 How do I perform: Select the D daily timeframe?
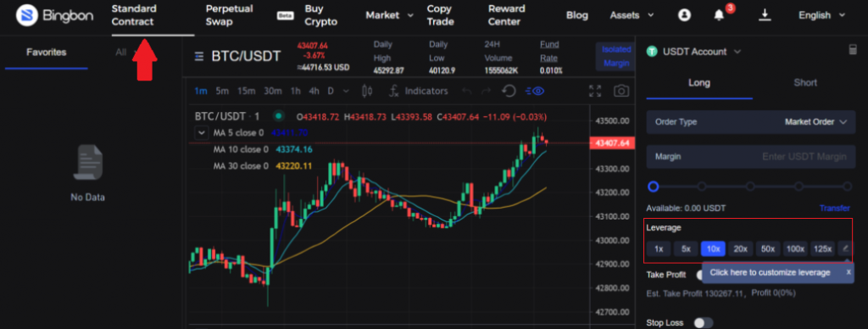331,91
